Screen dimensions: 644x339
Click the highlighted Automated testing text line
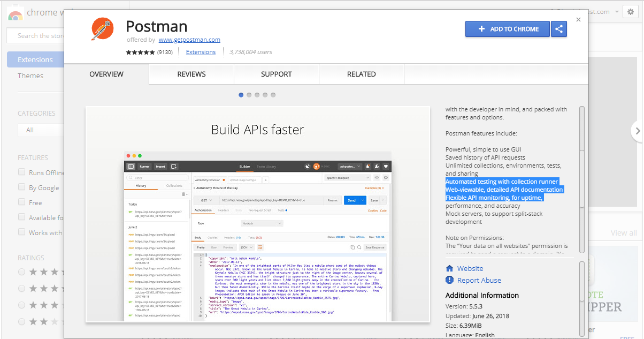click(502, 182)
